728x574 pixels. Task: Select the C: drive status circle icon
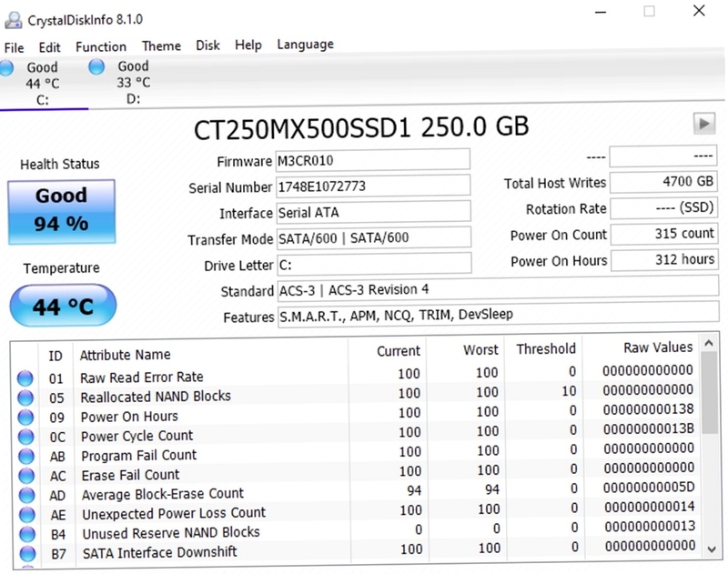(6, 67)
